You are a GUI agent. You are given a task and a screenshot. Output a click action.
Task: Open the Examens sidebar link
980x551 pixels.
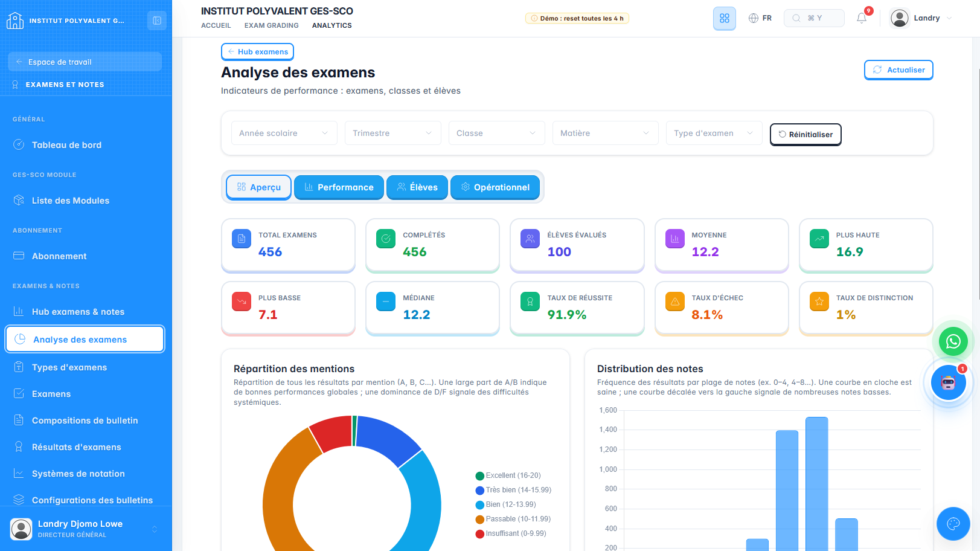click(85, 393)
